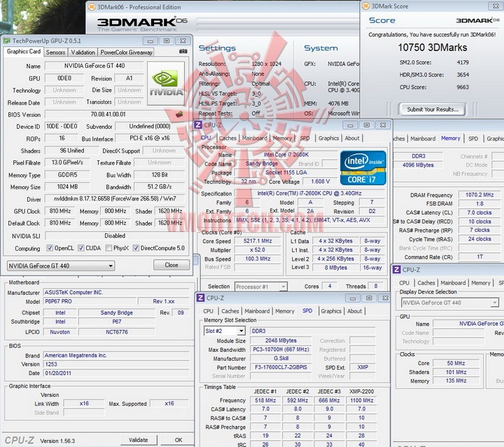Image resolution: width=504 pixels, height=447 pixels.
Task: Open the Processor #1 selection dropdown
Action: pyautogui.click(x=260, y=287)
